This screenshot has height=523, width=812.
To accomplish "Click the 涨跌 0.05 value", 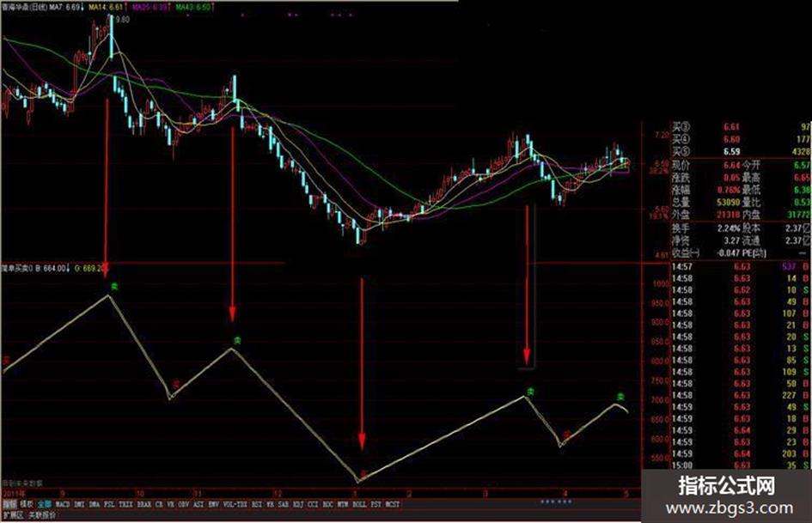I will 732,178.
